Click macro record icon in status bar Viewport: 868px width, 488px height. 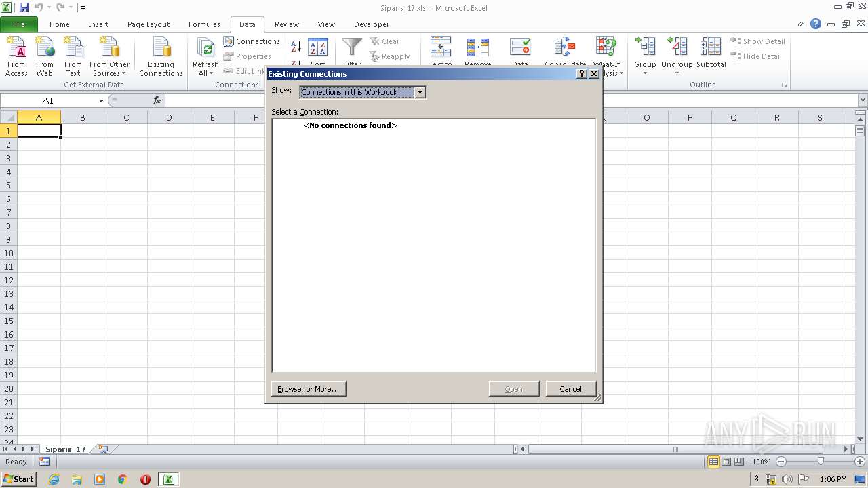click(44, 462)
